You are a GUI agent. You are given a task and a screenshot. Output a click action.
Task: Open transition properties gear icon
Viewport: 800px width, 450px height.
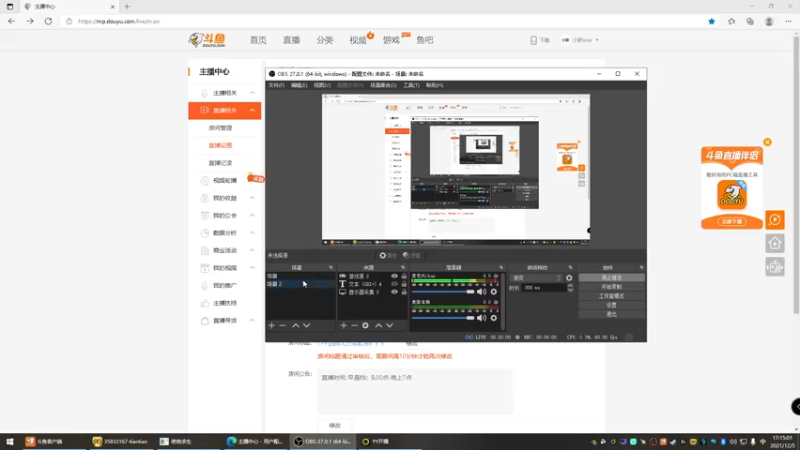point(569,278)
